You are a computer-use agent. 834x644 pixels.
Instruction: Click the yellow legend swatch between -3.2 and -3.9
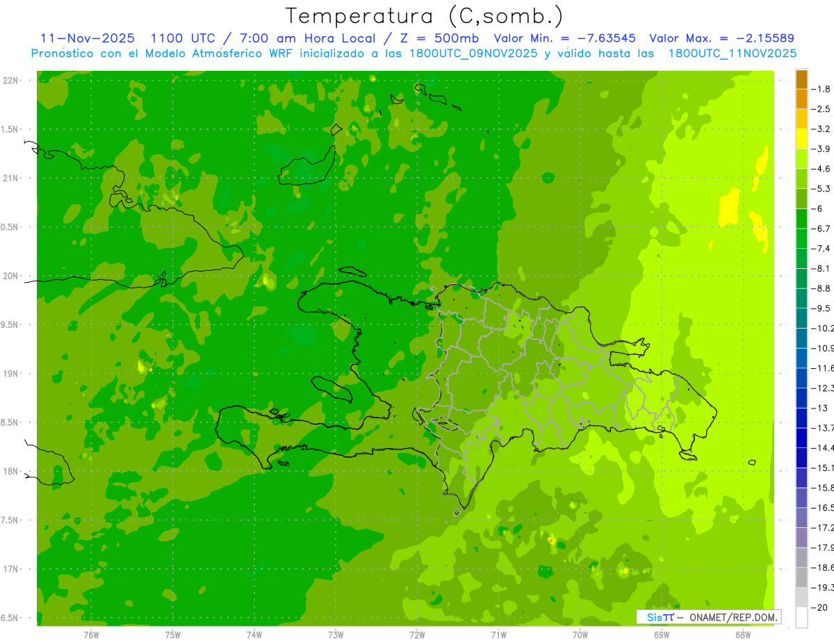801,138
